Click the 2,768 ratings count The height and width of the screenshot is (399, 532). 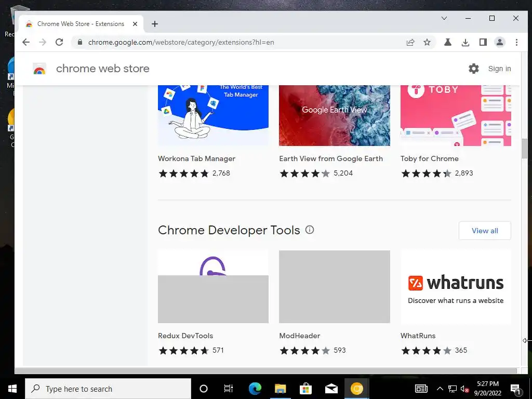coord(221,173)
